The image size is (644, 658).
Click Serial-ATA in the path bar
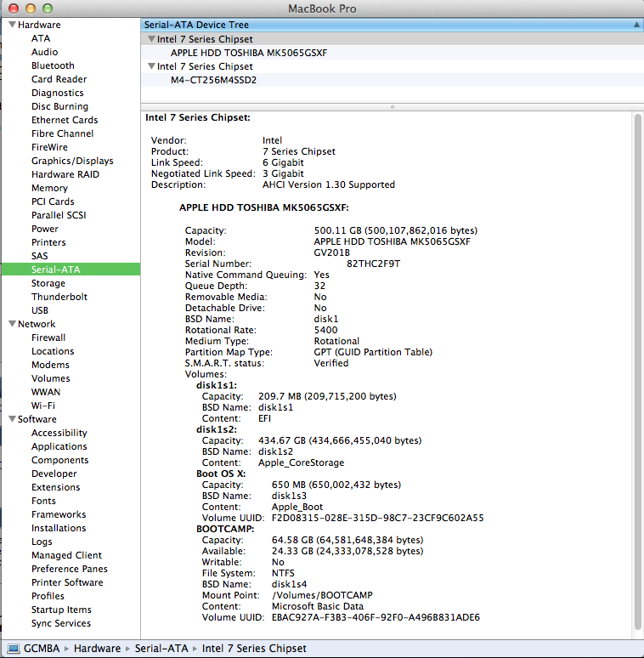[x=161, y=649]
